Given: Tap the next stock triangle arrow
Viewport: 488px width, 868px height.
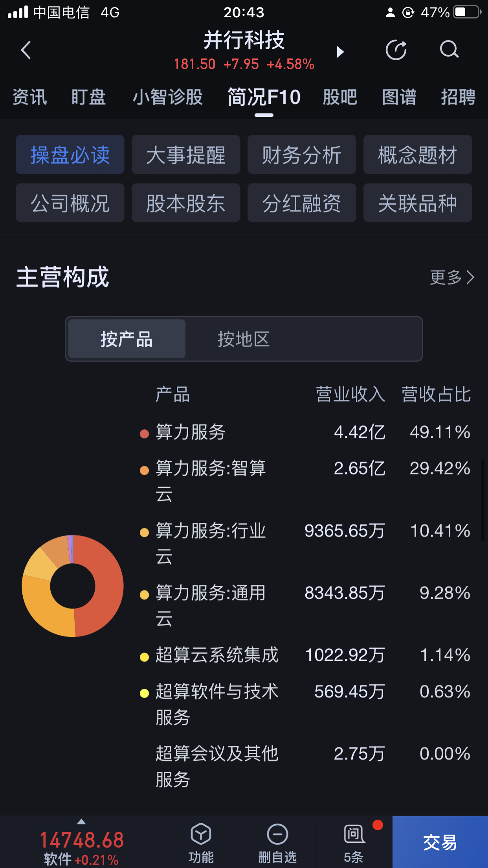Looking at the screenshot, I should coord(340,52).
